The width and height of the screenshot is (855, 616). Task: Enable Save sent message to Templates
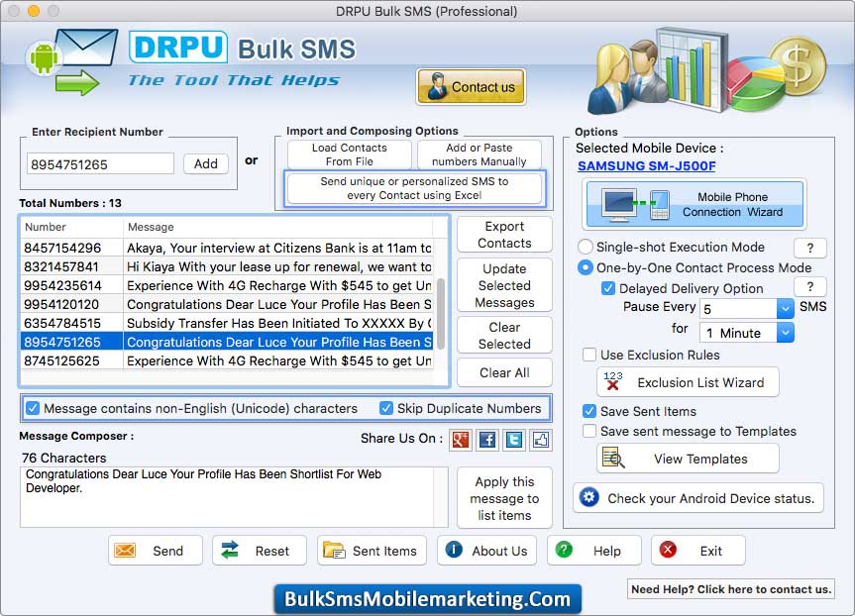[588, 431]
